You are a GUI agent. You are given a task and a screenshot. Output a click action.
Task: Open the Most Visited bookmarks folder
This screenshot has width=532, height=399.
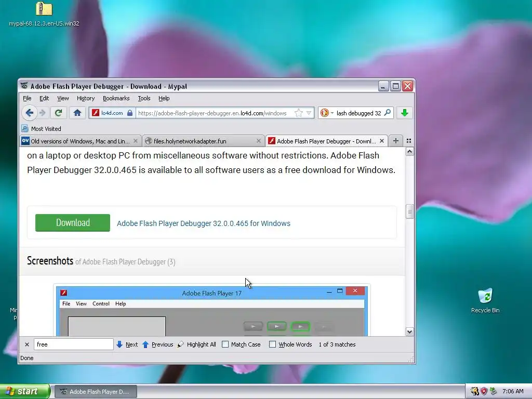42,129
